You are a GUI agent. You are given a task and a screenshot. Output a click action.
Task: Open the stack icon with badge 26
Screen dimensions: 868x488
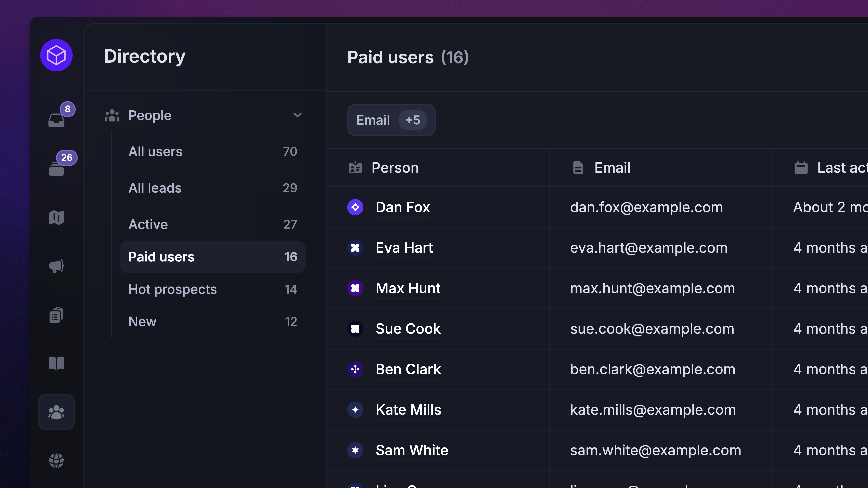tap(56, 168)
